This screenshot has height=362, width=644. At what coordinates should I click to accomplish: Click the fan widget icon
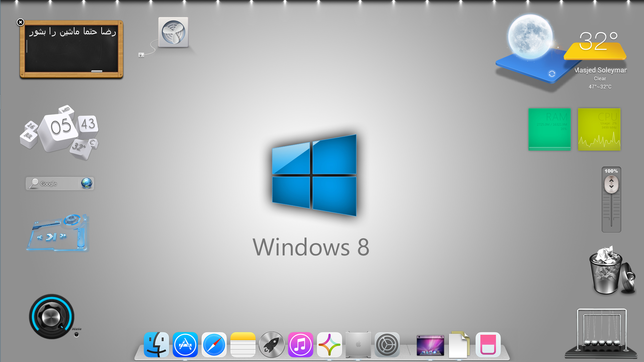173,32
